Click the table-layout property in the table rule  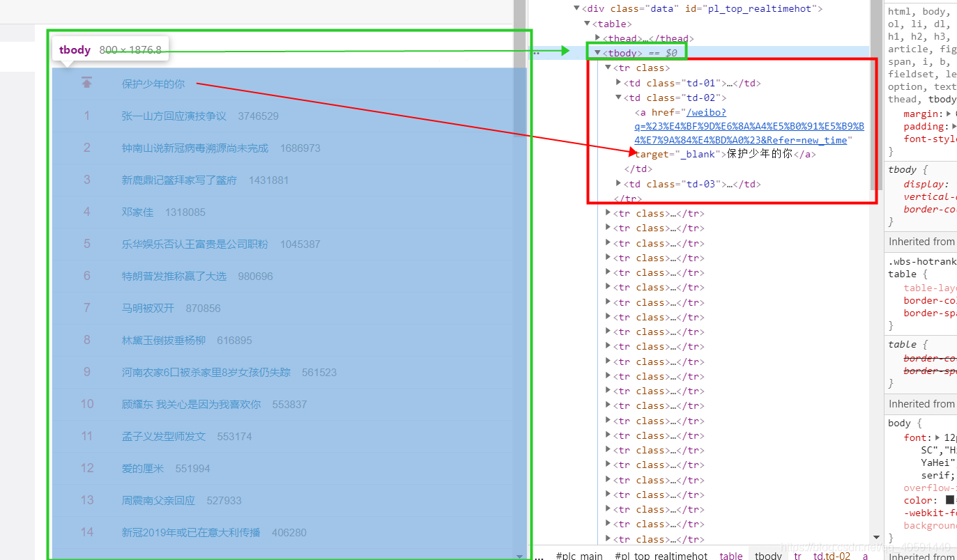click(931, 288)
